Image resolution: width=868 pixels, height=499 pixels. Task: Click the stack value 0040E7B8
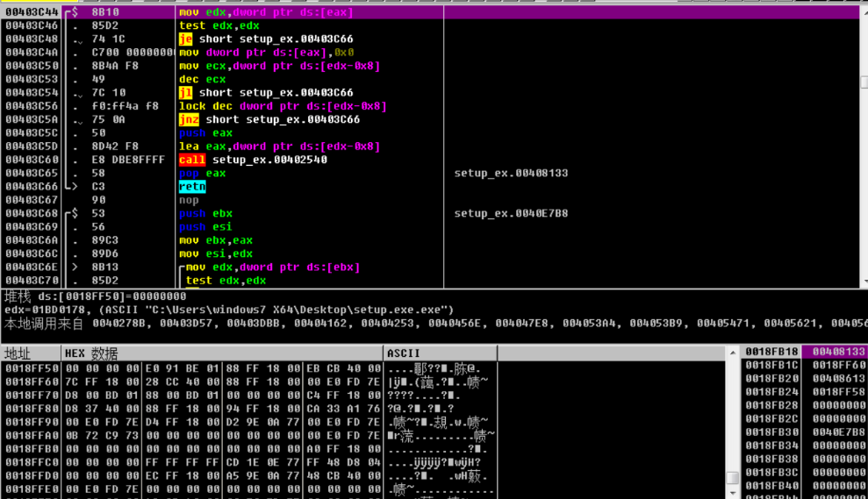click(838, 432)
